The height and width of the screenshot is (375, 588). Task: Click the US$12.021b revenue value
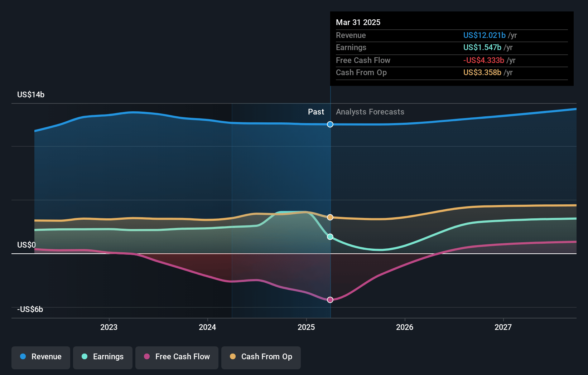pos(484,35)
